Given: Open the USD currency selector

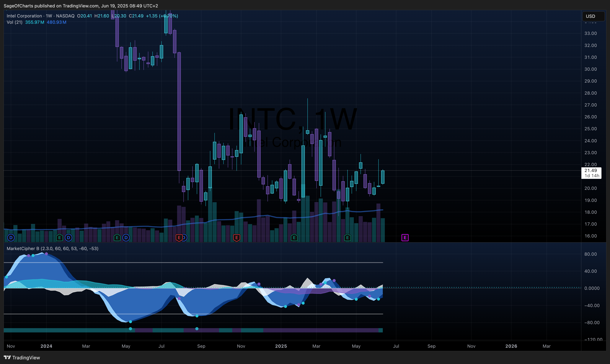Looking at the screenshot, I should [593, 16].
